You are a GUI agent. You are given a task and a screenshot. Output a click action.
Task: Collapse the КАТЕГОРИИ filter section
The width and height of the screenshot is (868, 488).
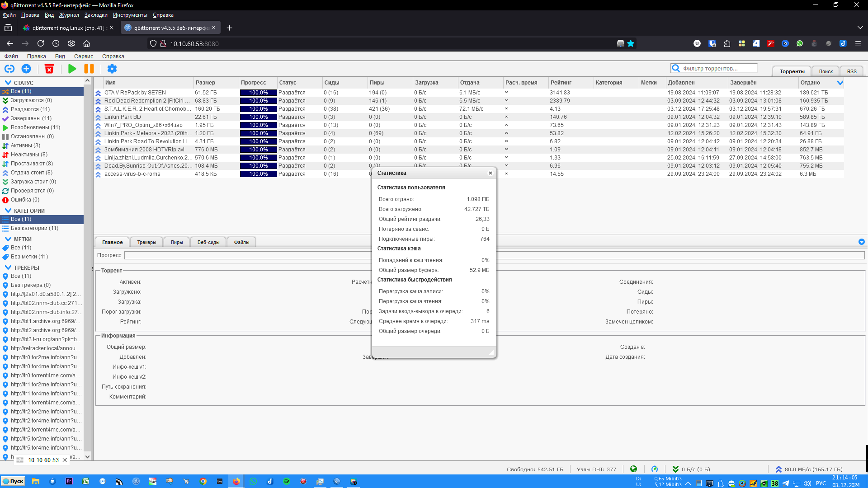(8, 211)
